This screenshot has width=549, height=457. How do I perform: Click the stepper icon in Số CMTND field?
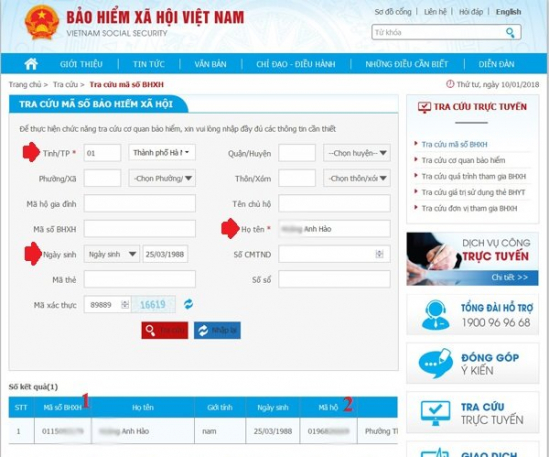tap(379, 254)
